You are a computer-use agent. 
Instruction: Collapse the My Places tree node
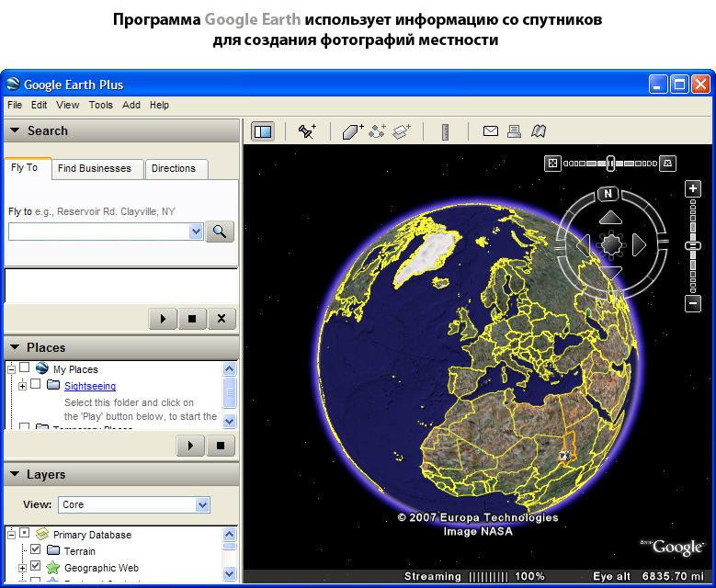tap(11, 369)
